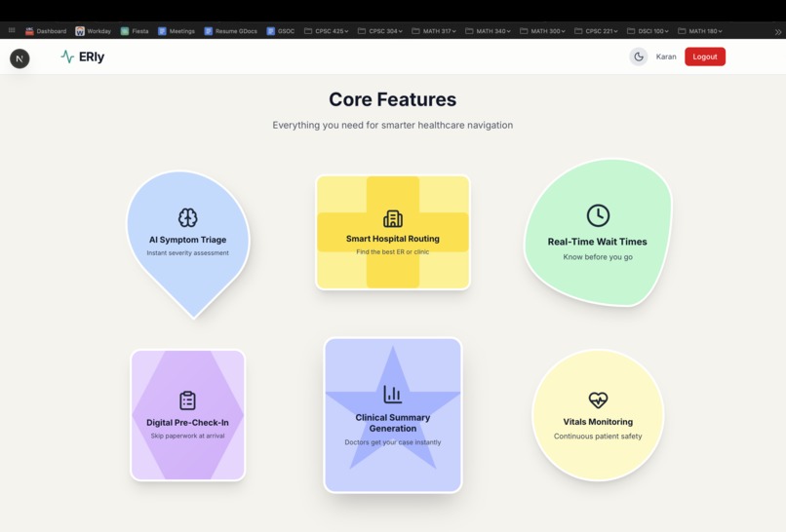Click the Workday bookmark icon
The height and width of the screenshot is (532, 786).
click(80, 31)
